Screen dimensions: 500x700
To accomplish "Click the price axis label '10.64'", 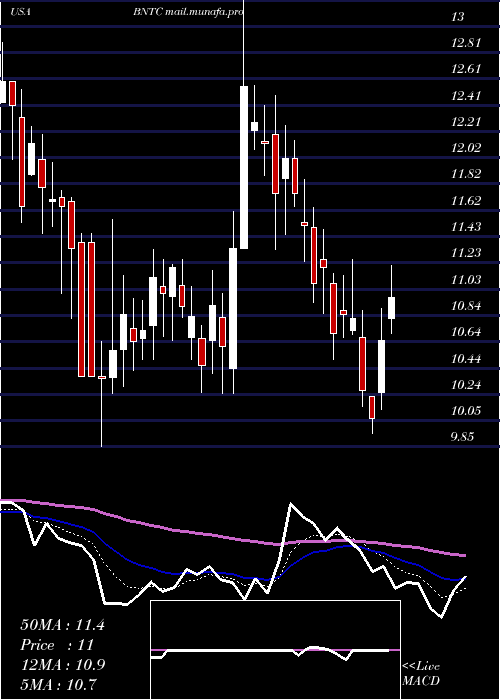I will (466, 332).
